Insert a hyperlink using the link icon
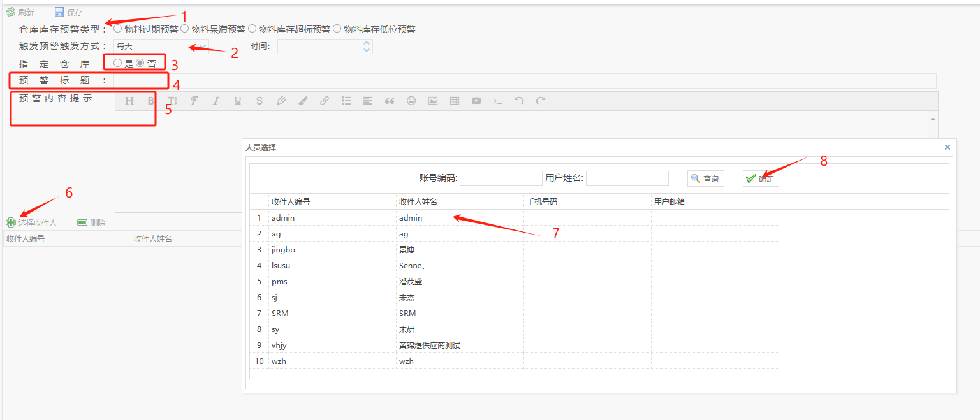Viewport: 980px width, 420px height. pos(324,101)
